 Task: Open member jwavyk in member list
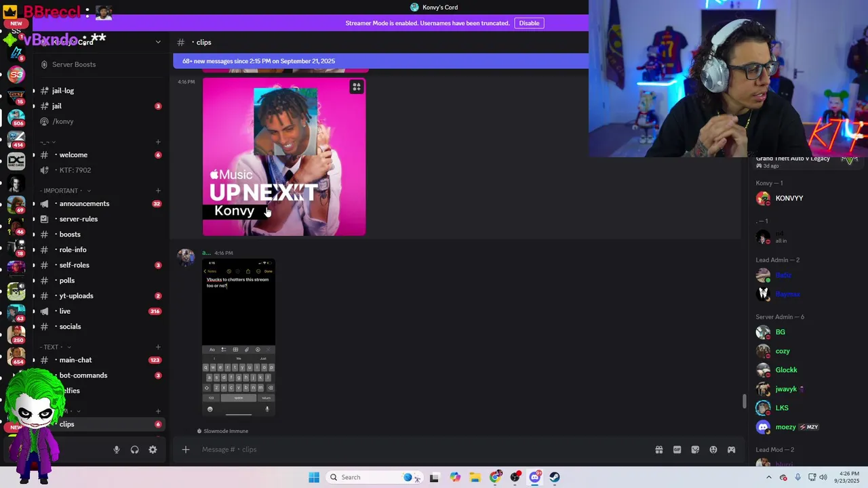point(807,389)
